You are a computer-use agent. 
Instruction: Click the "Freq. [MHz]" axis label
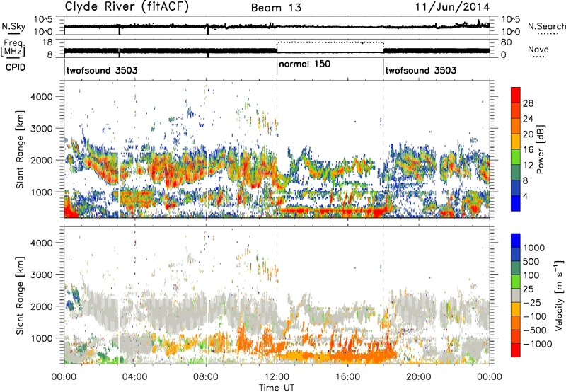pyautogui.click(x=13, y=48)
